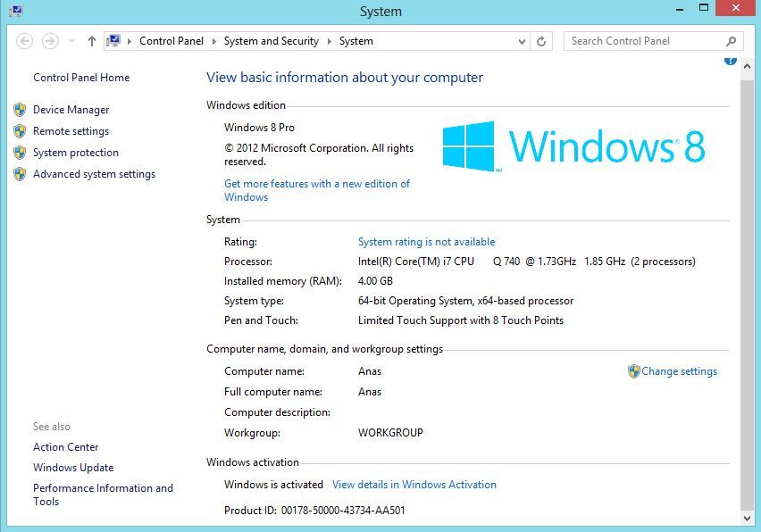Viewport: 761px width, 532px height.
Task: Click the shield icon beside Advanced system settings
Action: tap(20, 174)
